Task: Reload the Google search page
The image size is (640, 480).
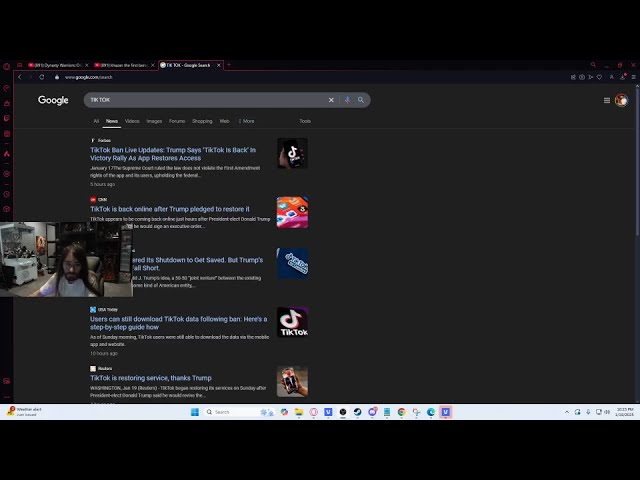Action: (42, 77)
